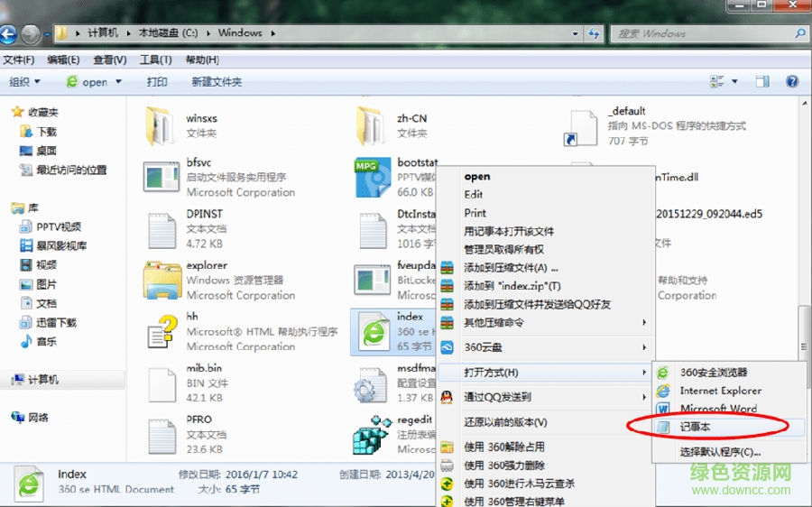Screen dimensions: 812x507
Task: Click the Forward navigation arrow button
Action: tap(31, 34)
